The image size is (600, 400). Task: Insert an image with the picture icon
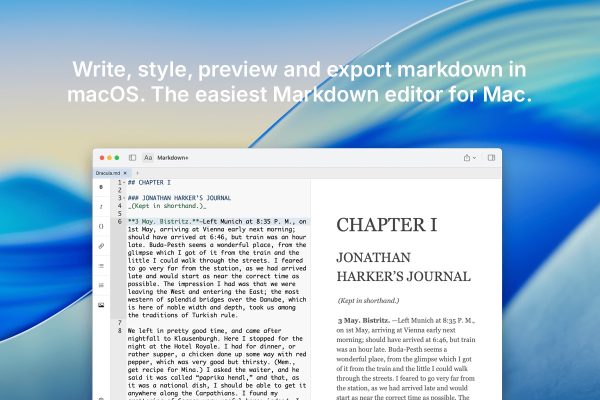click(x=101, y=305)
